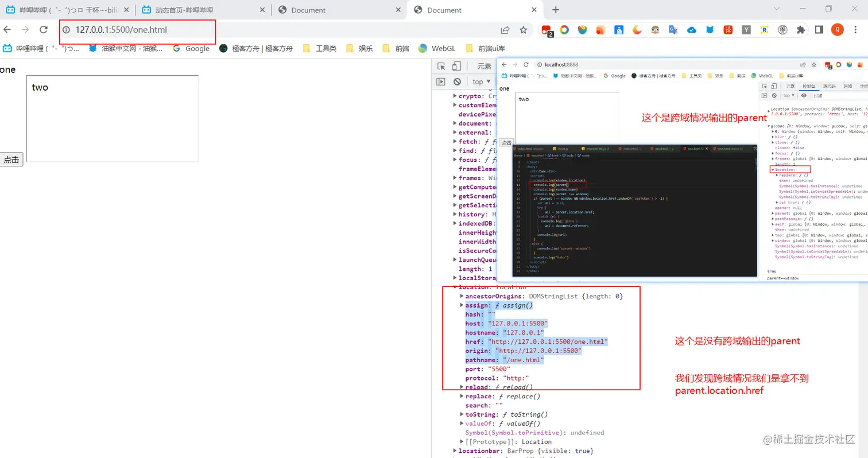Select the href value "http://127.0.0.1:5500/one.html"
This screenshot has height=458, width=868.
point(548,341)
